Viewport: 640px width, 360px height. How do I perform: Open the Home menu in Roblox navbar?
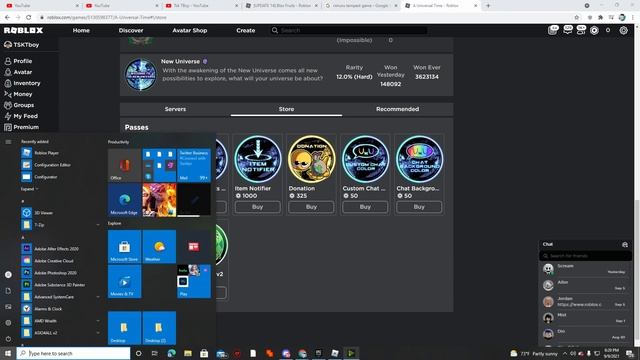pyautogui.click(x=81, y=31)
